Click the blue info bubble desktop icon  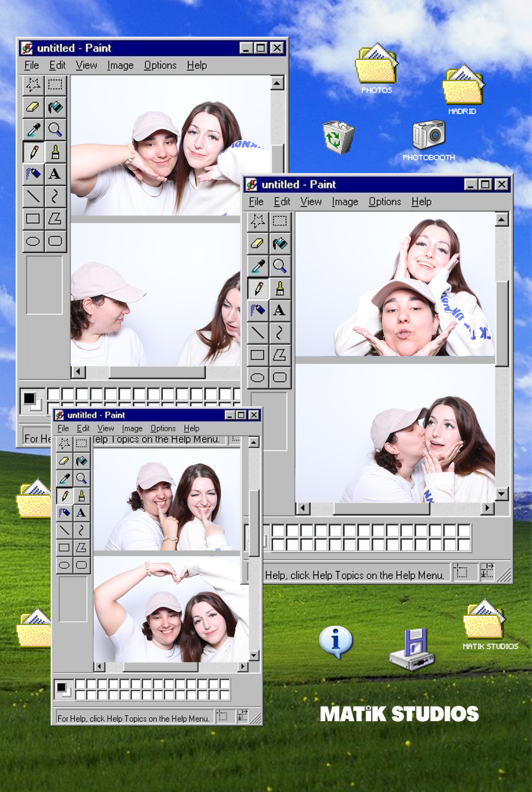[x=336, y=640]
